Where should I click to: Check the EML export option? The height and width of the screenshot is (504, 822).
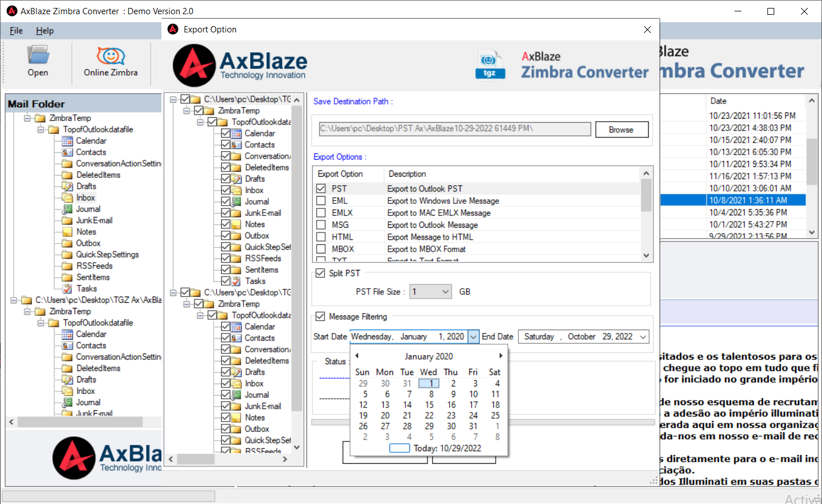[321, 201]
